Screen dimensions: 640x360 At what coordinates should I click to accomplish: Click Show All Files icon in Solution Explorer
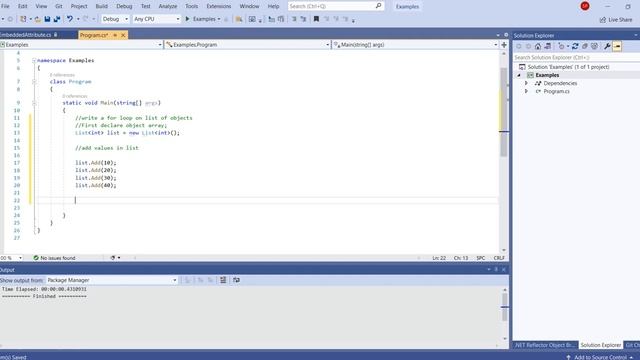(x=594, y=47)
